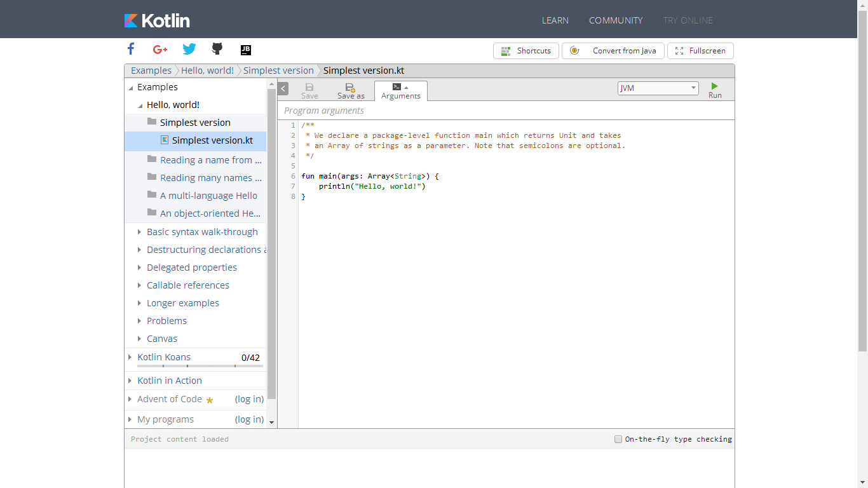Click the Program arguments input field
868x488 pixels.
click(x=506, y=111)
